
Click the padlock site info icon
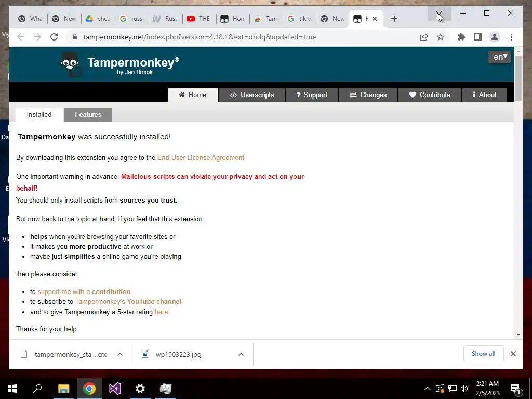pyautogui.click(x=75, y=37)
